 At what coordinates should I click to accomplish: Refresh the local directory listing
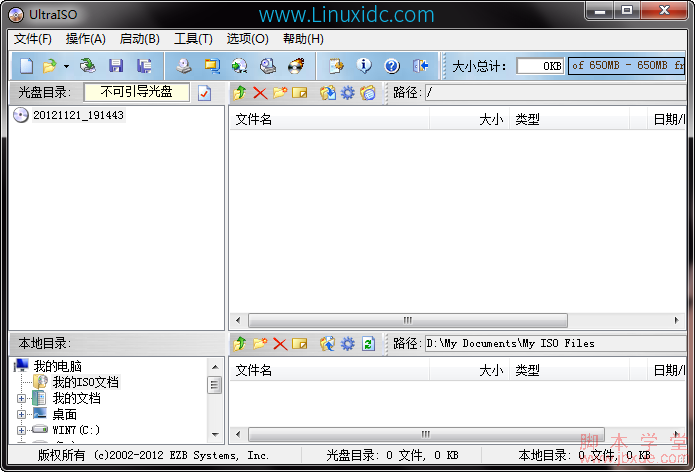point(368,343)
